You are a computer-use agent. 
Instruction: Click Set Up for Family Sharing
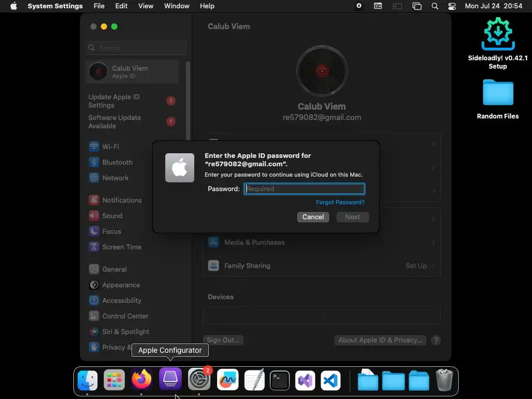coord(416,265)
